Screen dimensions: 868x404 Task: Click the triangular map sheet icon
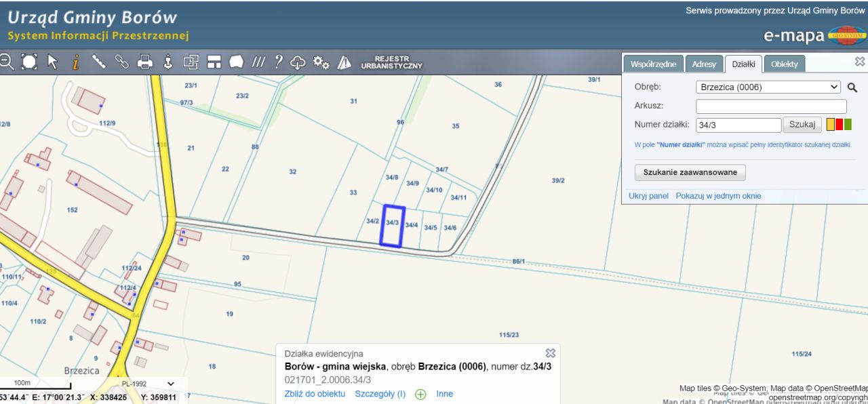click(x=344, y=62)
